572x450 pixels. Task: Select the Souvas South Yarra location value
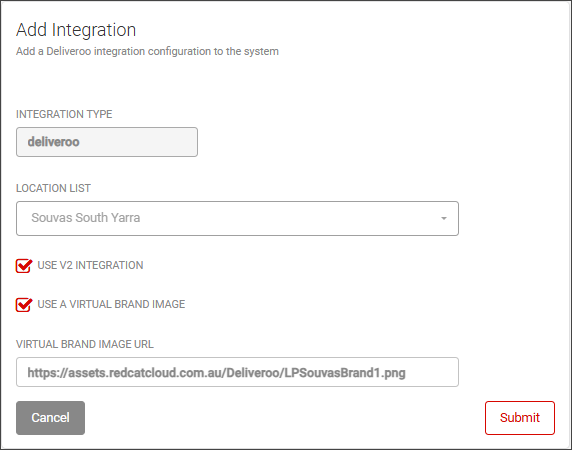click(x=86, y=218)
